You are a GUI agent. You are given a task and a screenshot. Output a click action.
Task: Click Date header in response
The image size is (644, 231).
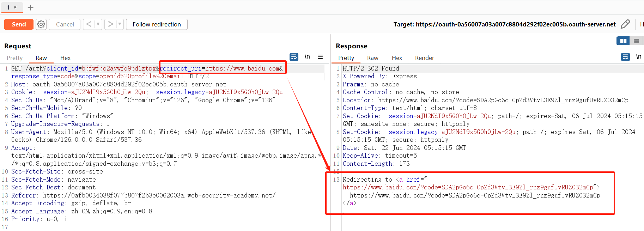404,148
